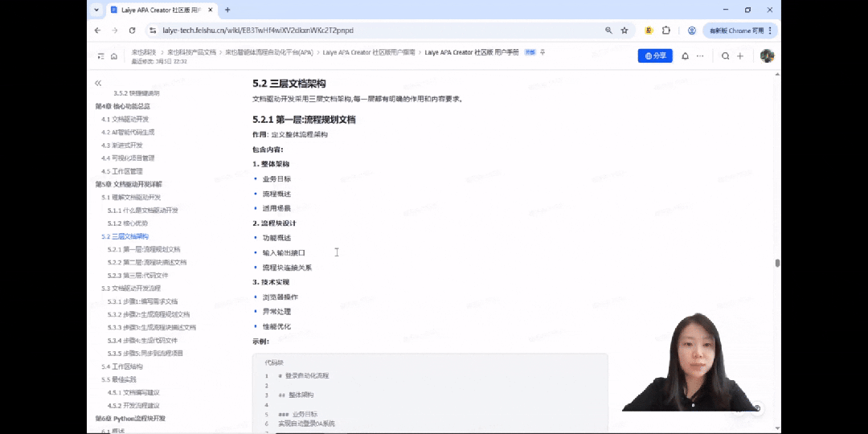
Task: Click the plus icon to create new
Action: pyautogui.click(x=740, y=56)
